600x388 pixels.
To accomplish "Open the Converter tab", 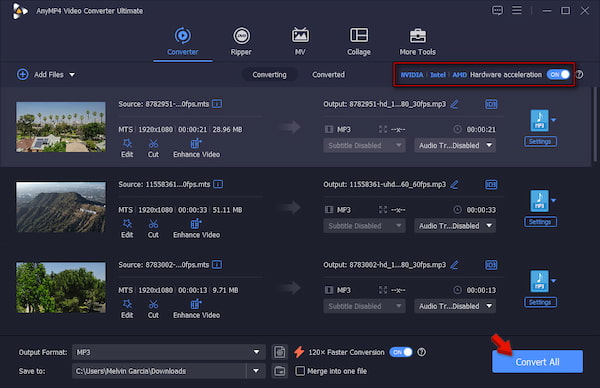I will coord(183,41).
